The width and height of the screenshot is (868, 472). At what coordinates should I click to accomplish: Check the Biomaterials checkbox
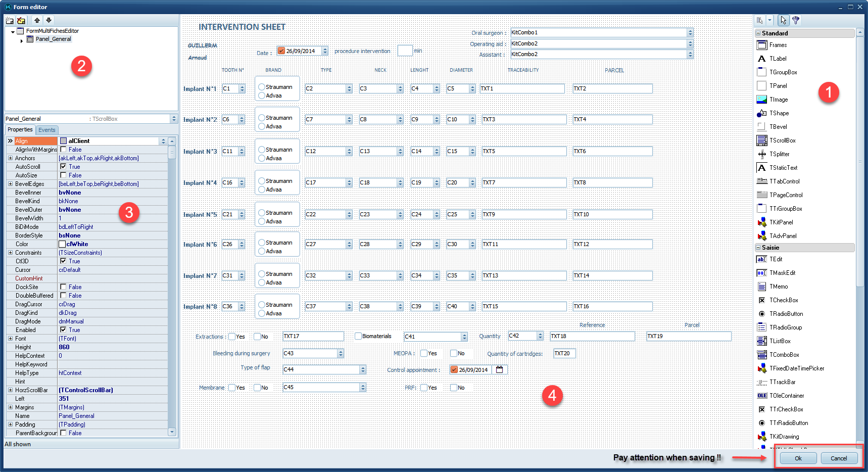[358, 336]
